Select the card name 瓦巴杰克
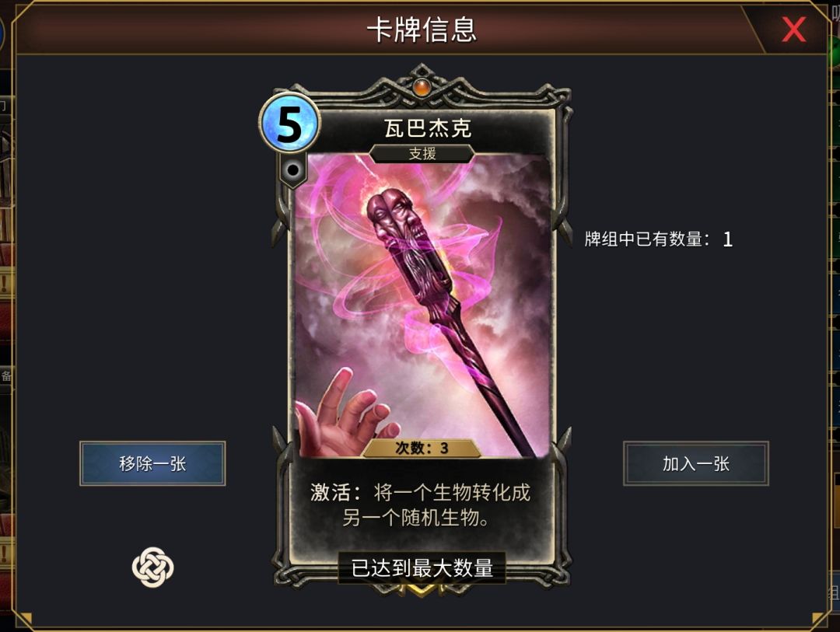This screenshot has width=840, height=632. (x=428, y=128)
